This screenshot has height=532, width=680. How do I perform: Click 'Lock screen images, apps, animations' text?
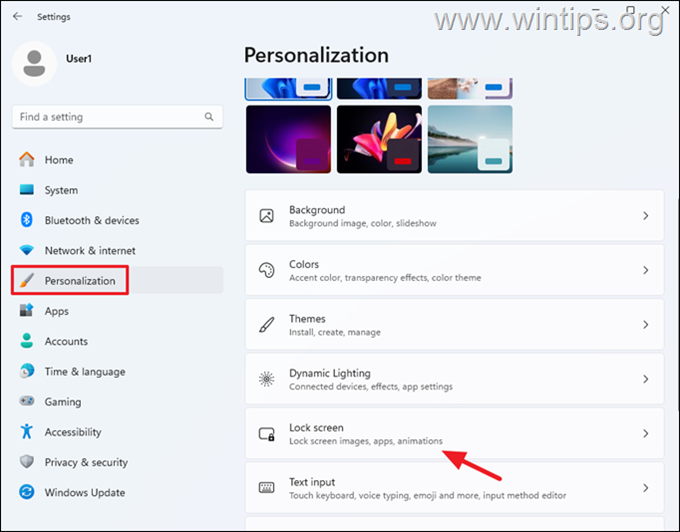(x=366, y=441)
